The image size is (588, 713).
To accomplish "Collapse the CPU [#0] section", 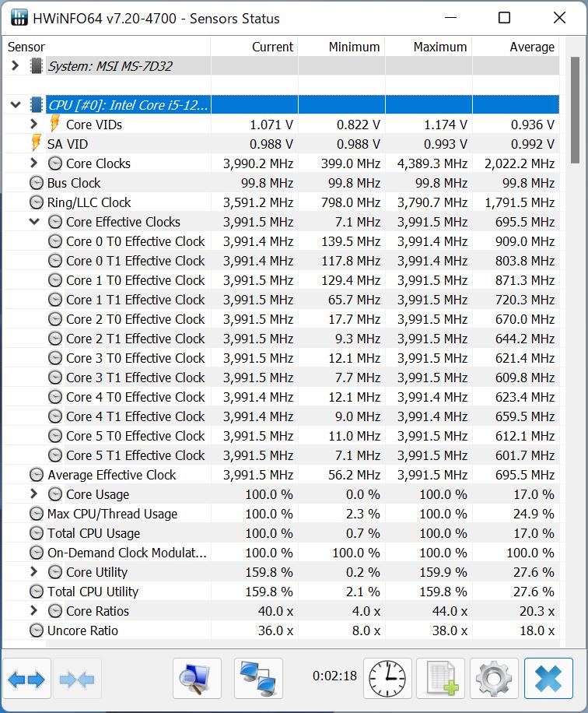I will pyautogui.click(x=15, y=104).
